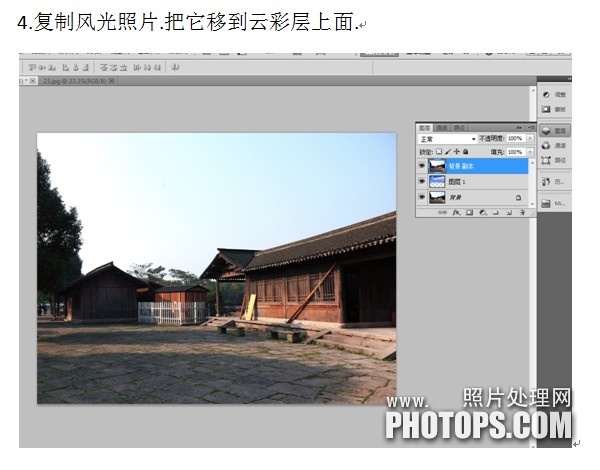Click the 图层 layers dock button
600x470 pixels.
pos(554,131)
